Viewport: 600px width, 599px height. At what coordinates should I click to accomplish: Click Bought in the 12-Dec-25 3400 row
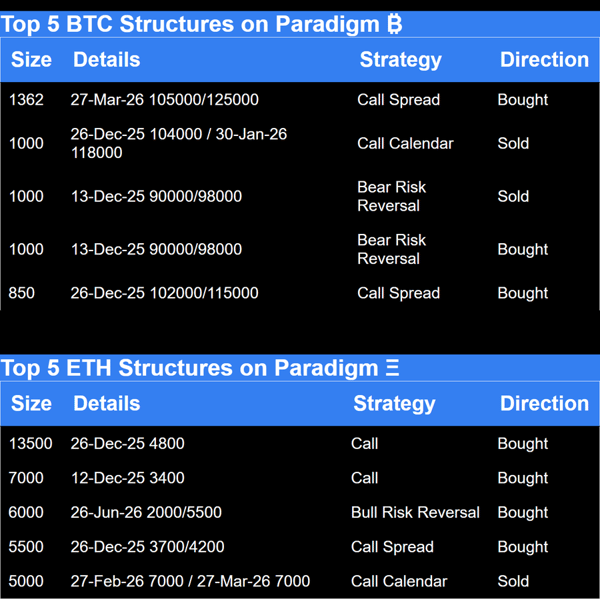tap(523, 478)
